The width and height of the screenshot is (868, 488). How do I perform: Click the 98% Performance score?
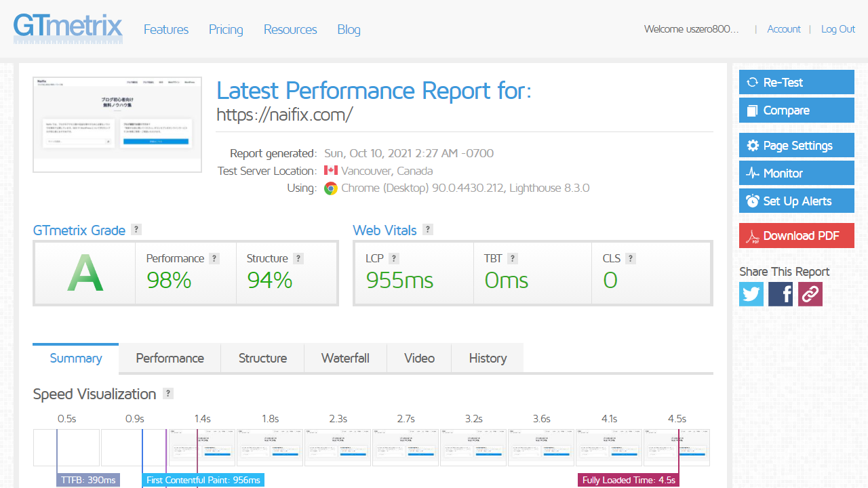169,280
